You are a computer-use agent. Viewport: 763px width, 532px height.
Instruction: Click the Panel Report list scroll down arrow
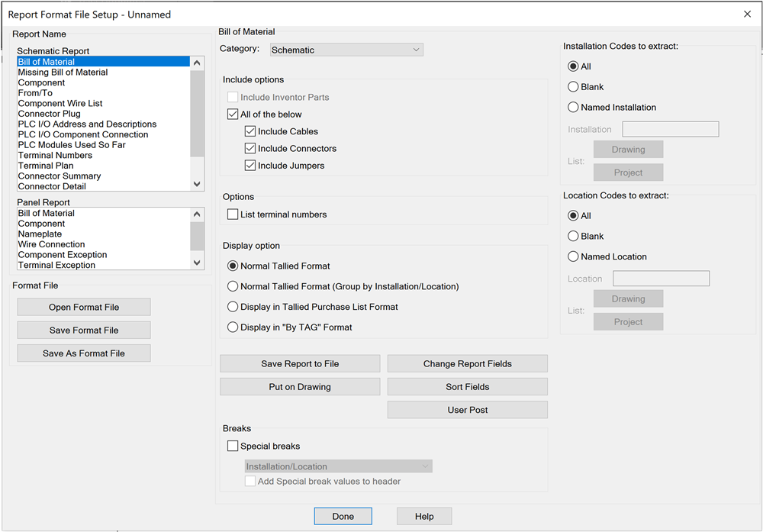click(197, 263)
